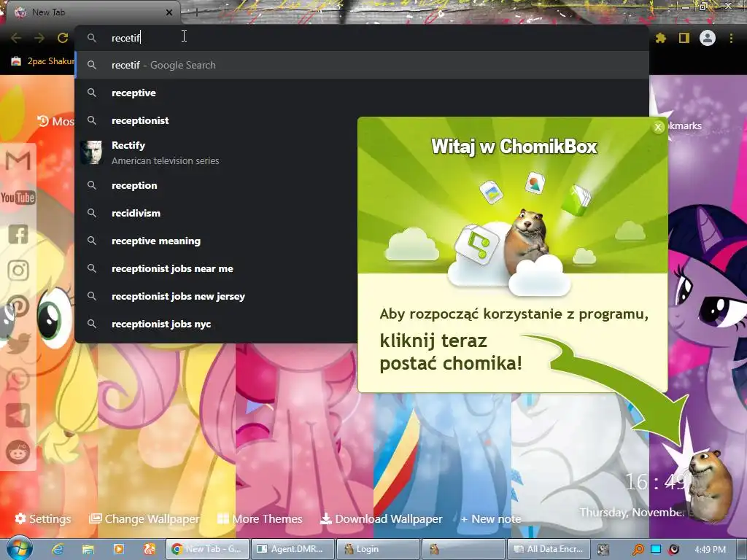Image resolution: width=747 pixels, height=560 pixels.
Task: Open Chrome extensions puzzle icon
Action: pyautogui.click(x=661, y=38)
